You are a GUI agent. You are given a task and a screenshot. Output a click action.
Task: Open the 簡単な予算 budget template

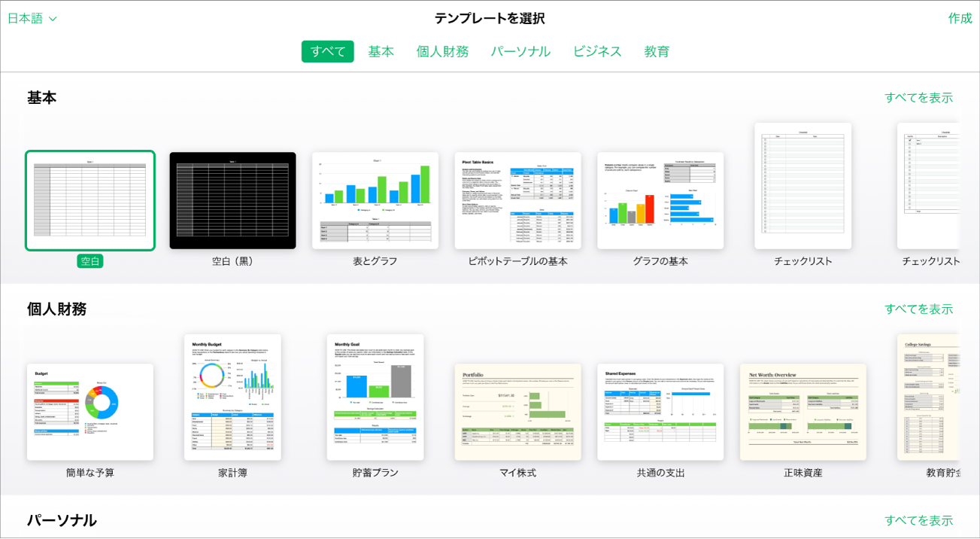coord(90,411)
